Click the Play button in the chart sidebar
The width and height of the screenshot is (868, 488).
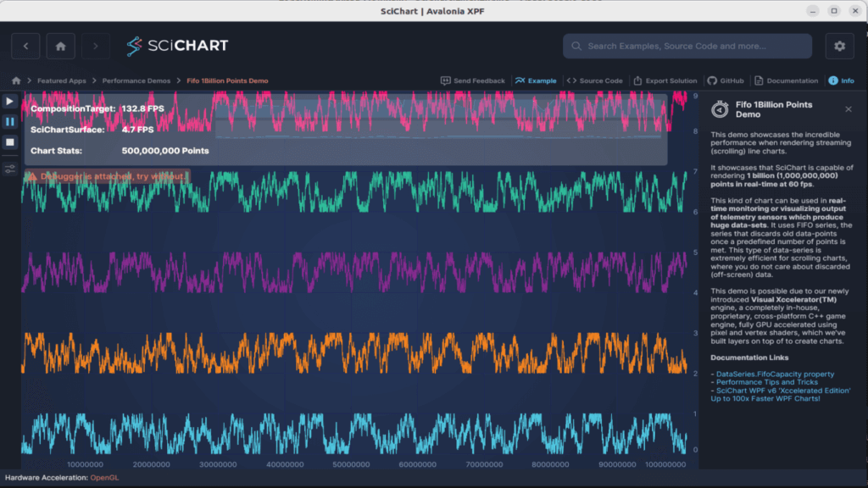coord(10,102)
